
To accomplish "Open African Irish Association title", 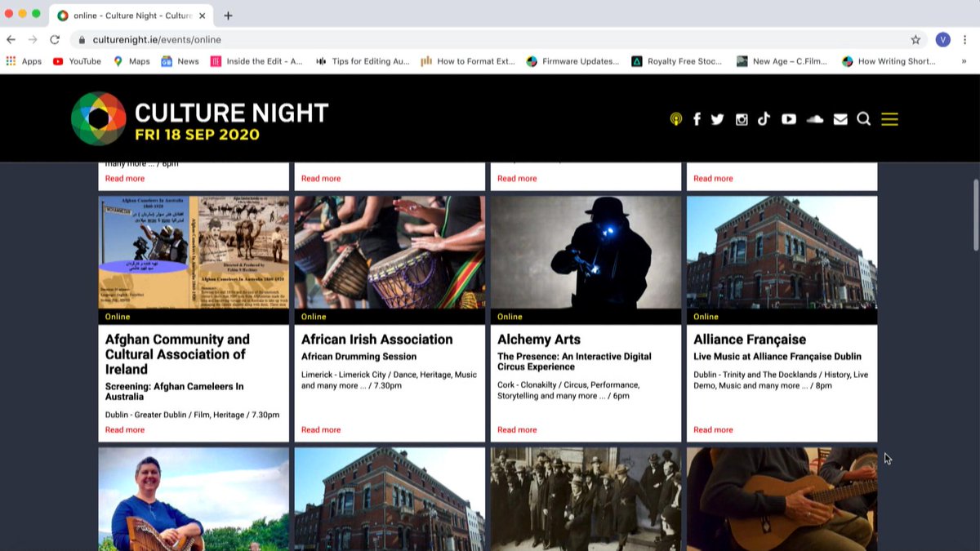I will point(376,340).
